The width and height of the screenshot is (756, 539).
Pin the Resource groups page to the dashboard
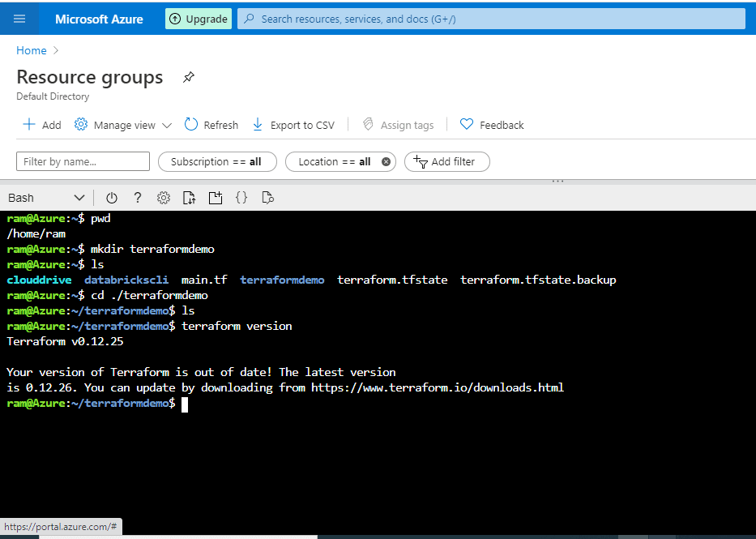click(x=189, y=77)
